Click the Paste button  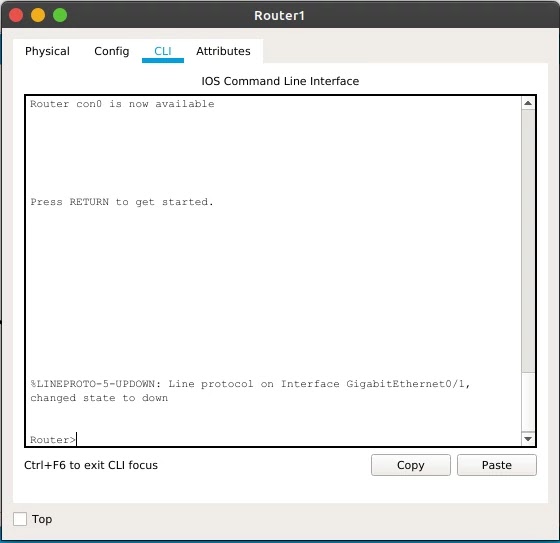496,465
